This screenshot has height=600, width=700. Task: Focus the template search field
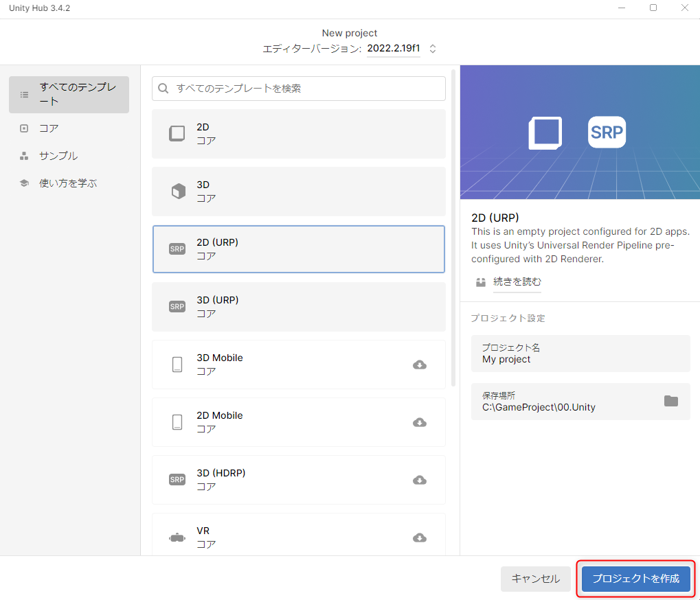[299, 89]
